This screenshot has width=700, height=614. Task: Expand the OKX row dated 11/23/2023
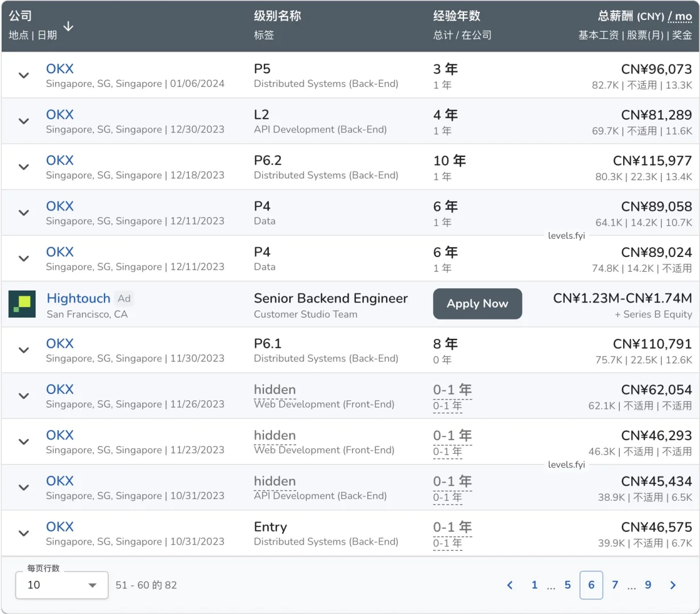24,442
